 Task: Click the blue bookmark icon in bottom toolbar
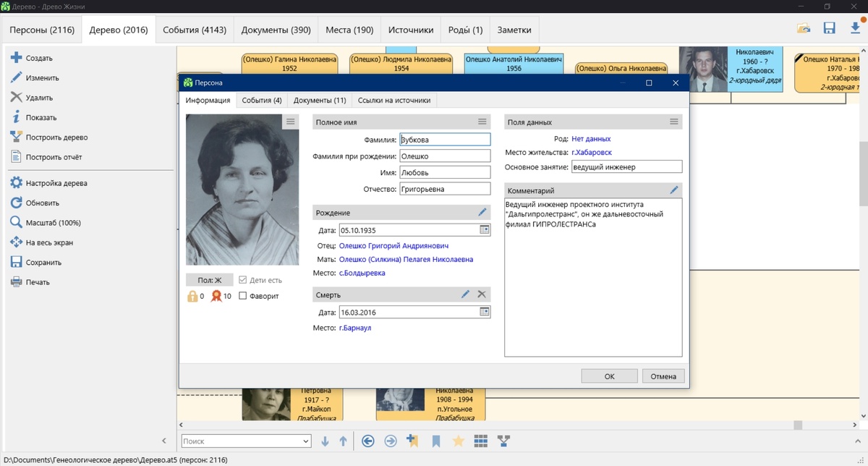pos(436,441)
